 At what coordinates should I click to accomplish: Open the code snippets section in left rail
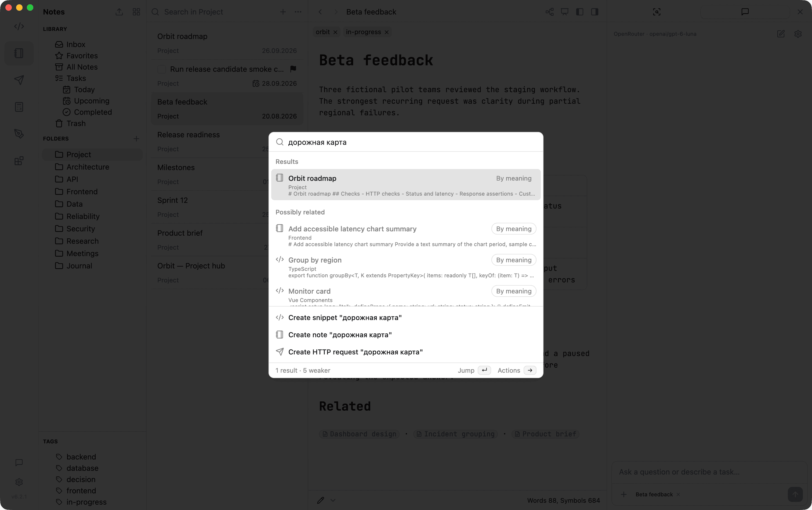(x=19, y=26)
